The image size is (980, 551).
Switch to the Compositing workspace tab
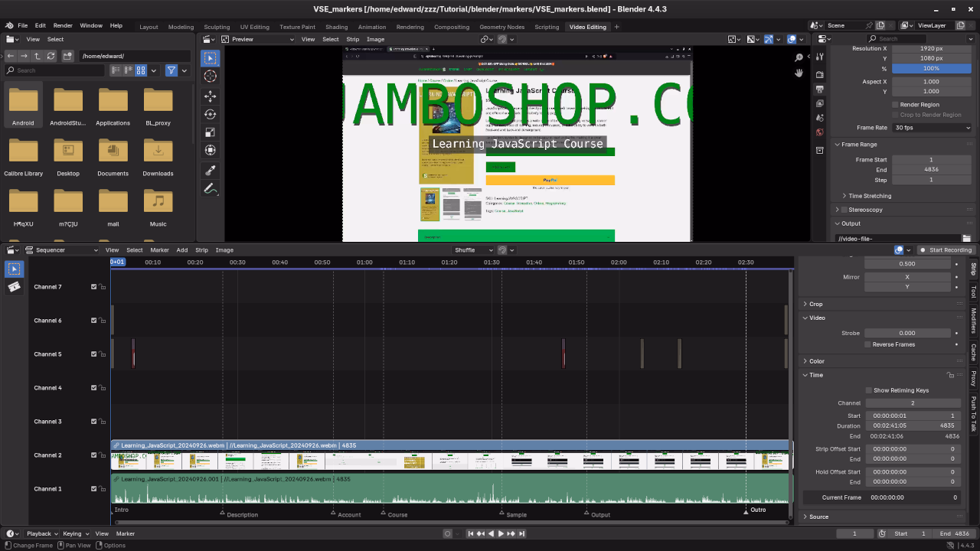coord(452,27)
